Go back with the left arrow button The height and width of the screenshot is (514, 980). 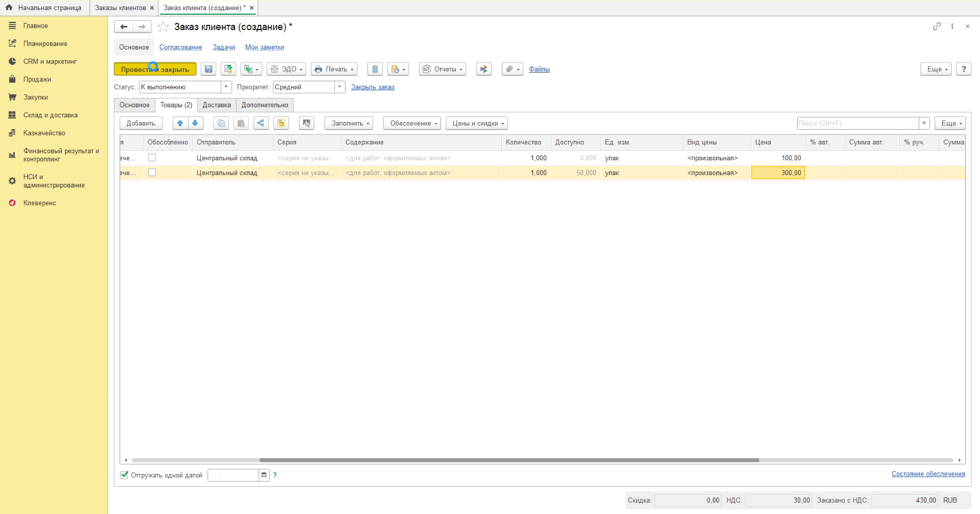124,27
